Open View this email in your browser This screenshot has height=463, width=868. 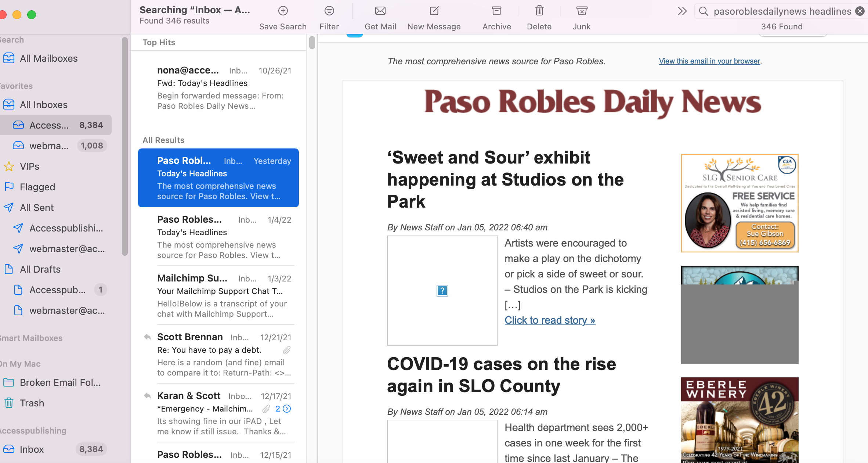click(709, 61)
